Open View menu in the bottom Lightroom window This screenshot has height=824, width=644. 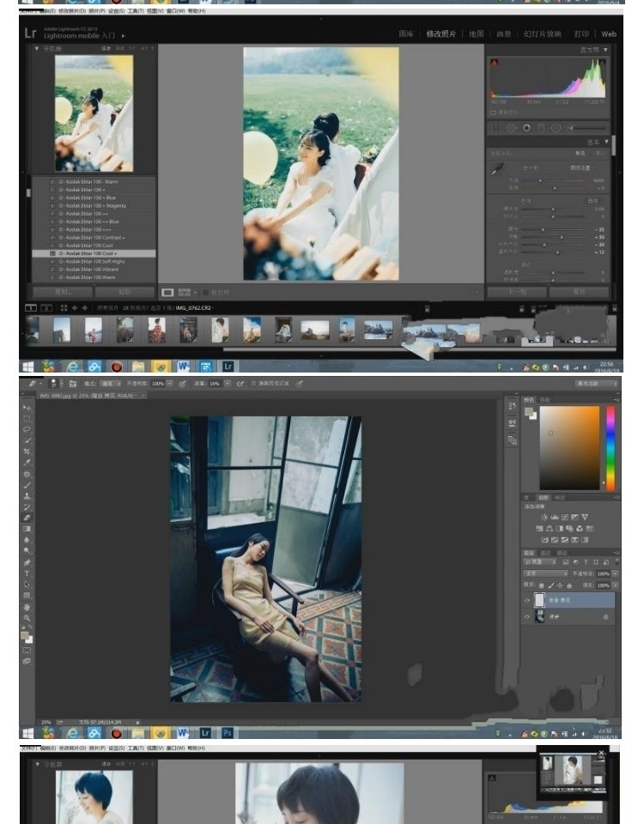click(x=155, y=748)
